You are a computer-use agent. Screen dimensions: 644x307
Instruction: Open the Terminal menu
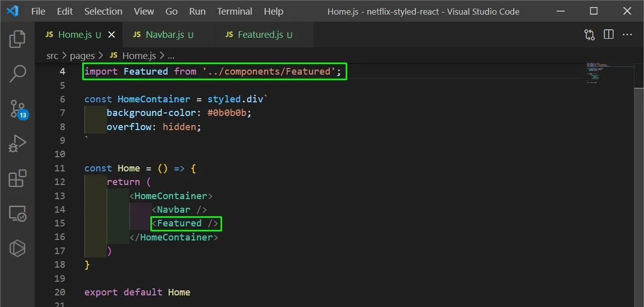pos(235,11)
